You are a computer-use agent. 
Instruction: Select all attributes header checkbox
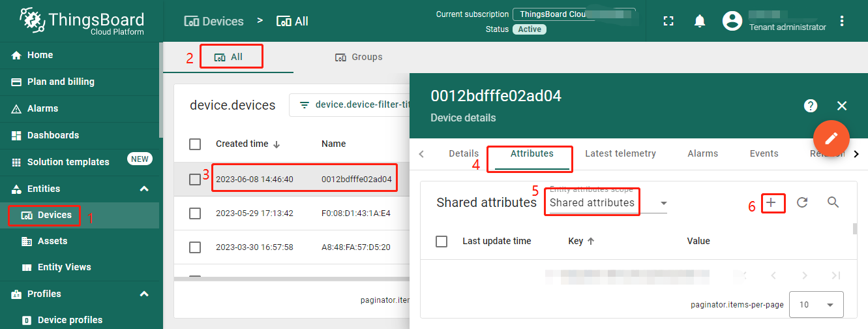pos(441,242)
